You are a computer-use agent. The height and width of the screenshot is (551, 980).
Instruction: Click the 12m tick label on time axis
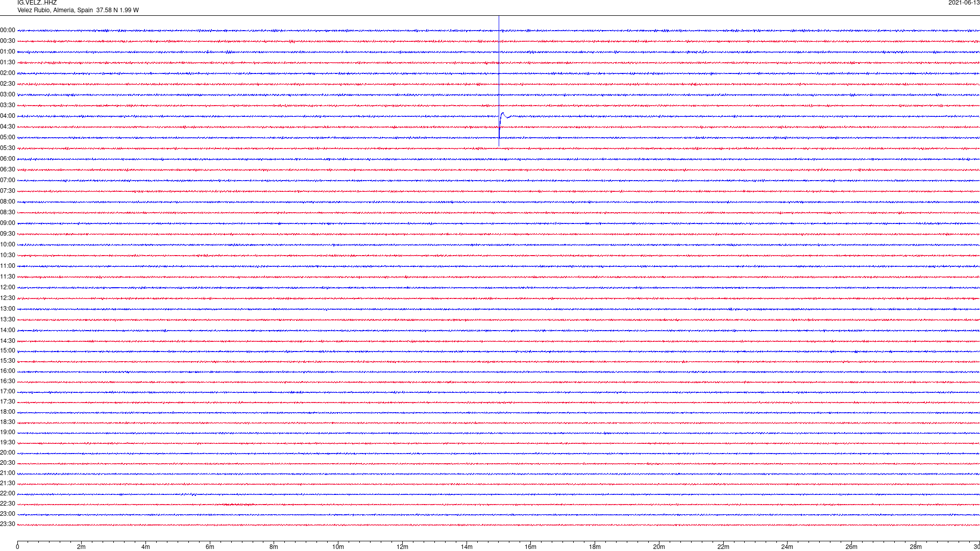(x=402, y=547)
